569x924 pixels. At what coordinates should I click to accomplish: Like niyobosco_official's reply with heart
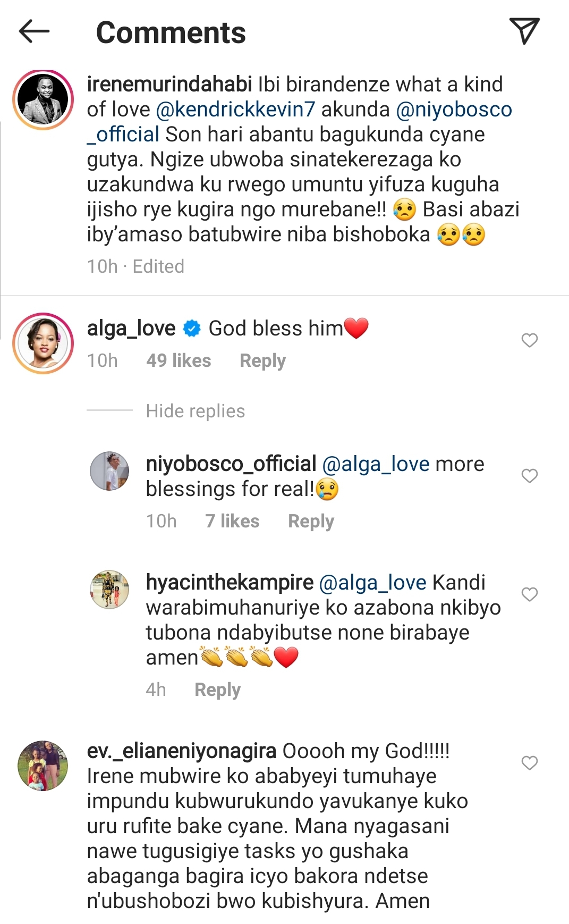tap(529, 476)
